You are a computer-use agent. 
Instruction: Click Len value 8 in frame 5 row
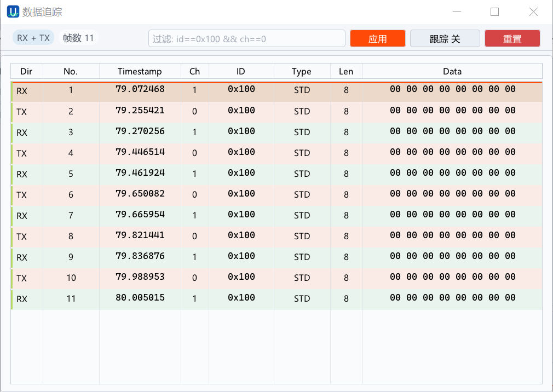tap(347, 174)
